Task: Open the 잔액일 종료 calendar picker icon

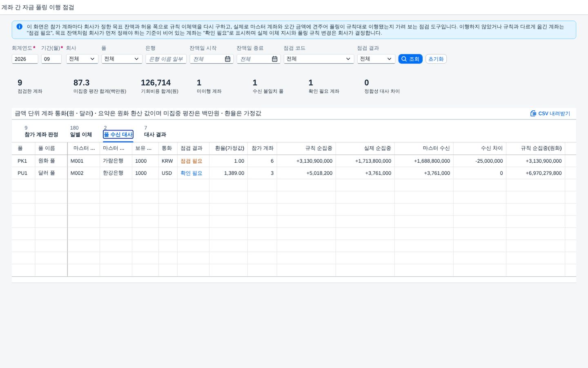Action: pyautogui.click(x=275, y=59)
